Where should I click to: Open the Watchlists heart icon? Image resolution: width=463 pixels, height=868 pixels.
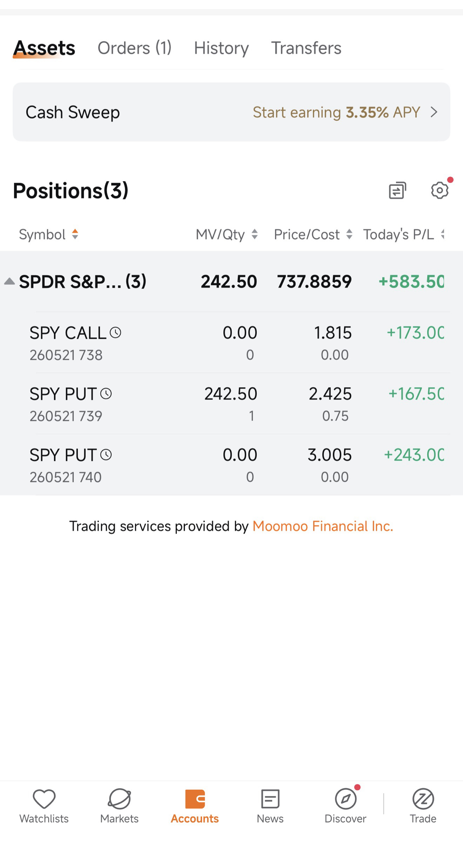coord(44,799)
